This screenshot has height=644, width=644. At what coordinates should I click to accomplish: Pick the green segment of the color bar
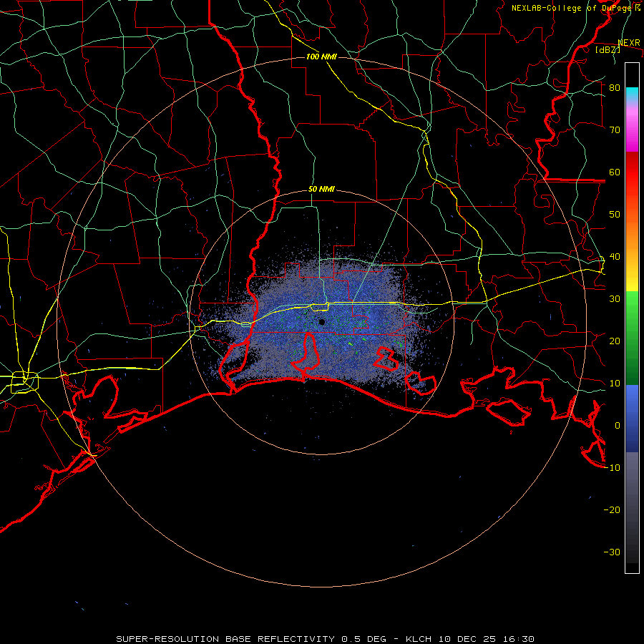pyautogui.click(x=632, y=338)
